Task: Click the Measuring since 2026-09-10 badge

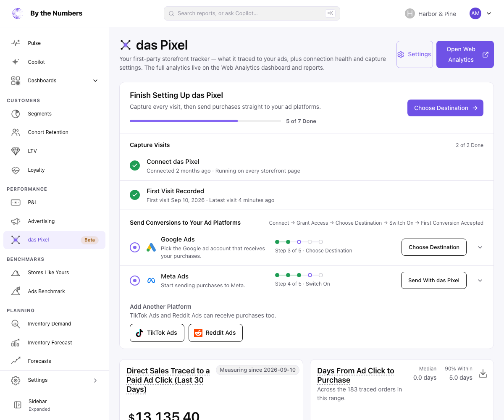Action: [257, 370]
